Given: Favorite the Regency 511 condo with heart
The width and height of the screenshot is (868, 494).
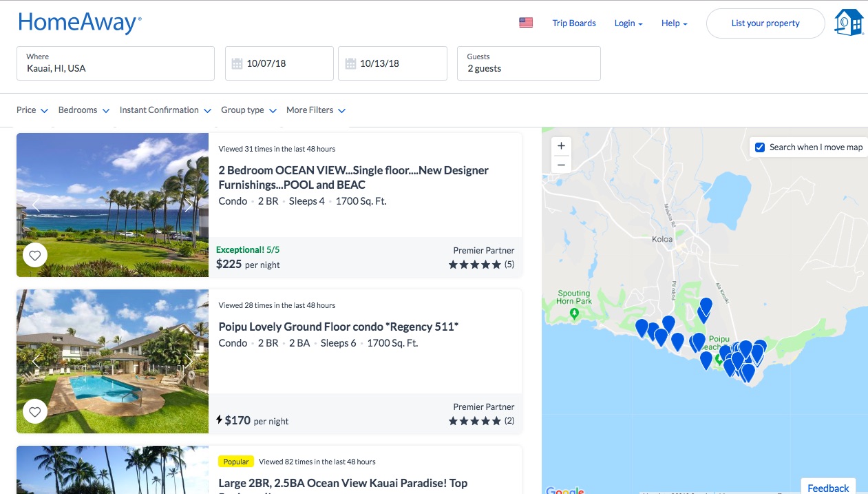Looking at the screenshot, I should 35,412.
